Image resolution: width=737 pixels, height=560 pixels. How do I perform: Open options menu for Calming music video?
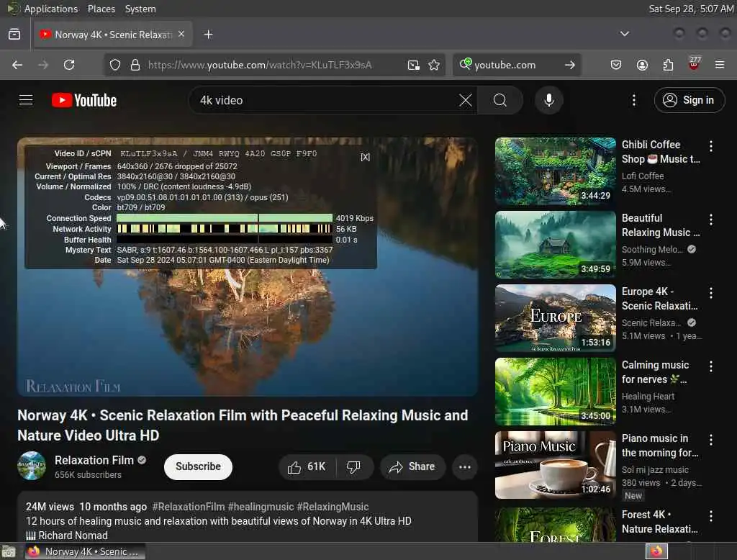pyautogui.click(x=710, y=366)
